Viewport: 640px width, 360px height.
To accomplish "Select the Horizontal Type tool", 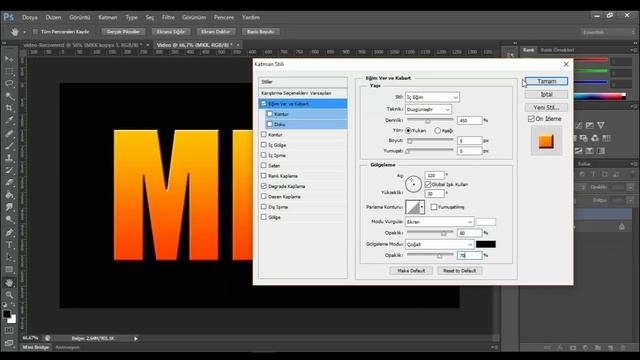I will pyautogui.click(x=9, y=245).
